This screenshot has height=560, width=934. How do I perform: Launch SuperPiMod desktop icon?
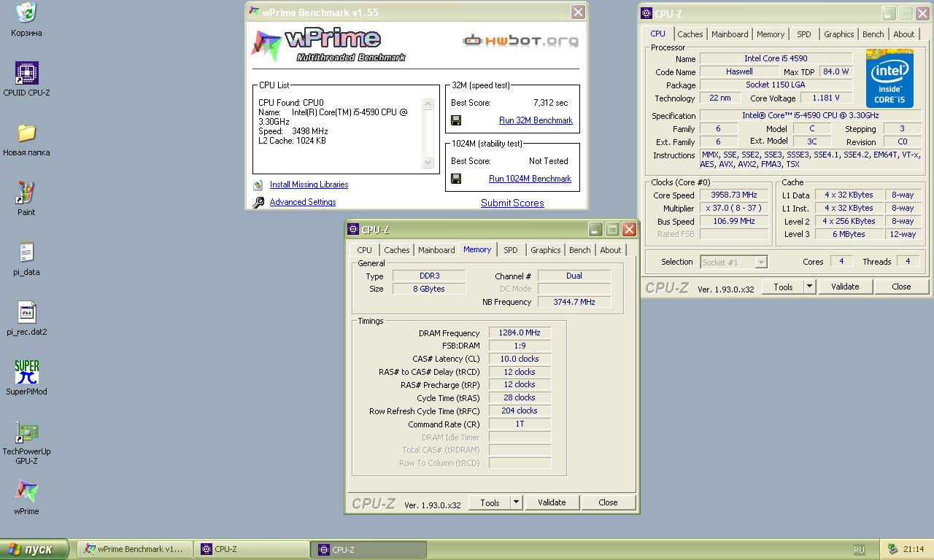click(26, 372)
